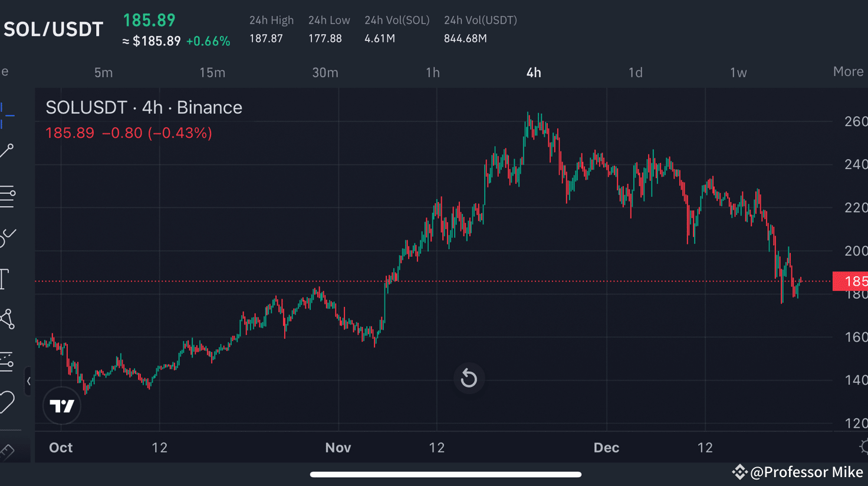Choose the 15m interval tab
This screenshot has height=486, width=868.
point(212,72)
